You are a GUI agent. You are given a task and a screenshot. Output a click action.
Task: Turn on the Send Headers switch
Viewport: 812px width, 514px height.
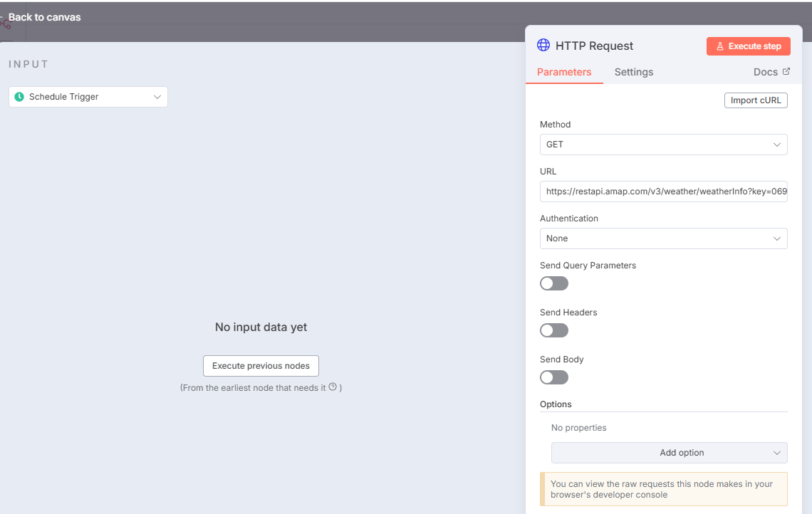[x=554, y=330]
